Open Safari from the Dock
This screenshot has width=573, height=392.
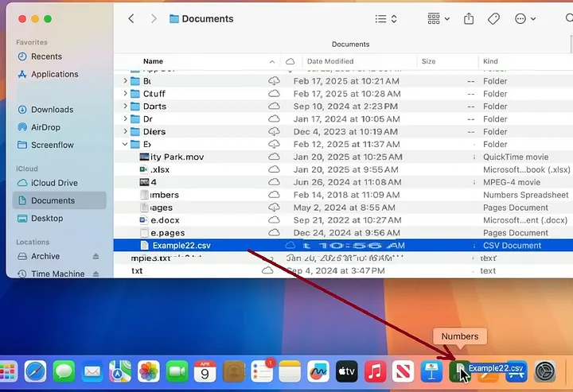click(x=35, y=371)
